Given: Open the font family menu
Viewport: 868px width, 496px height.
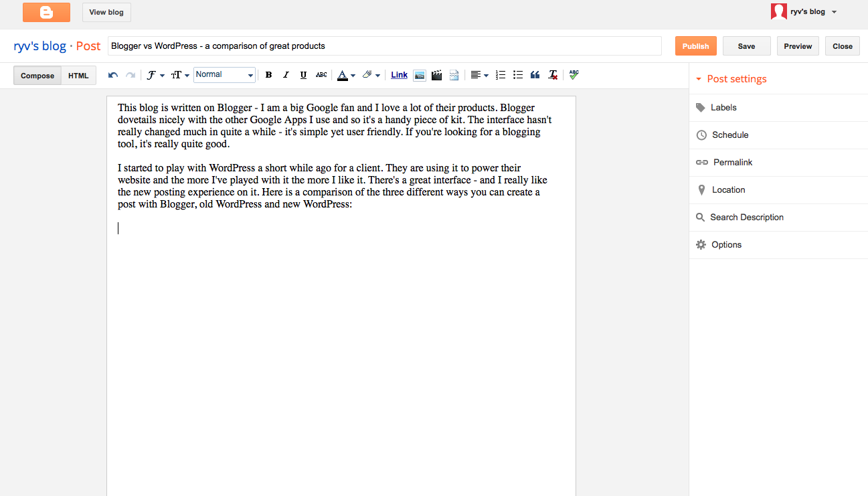Looking at the screenshot, I should pos(155,75).
